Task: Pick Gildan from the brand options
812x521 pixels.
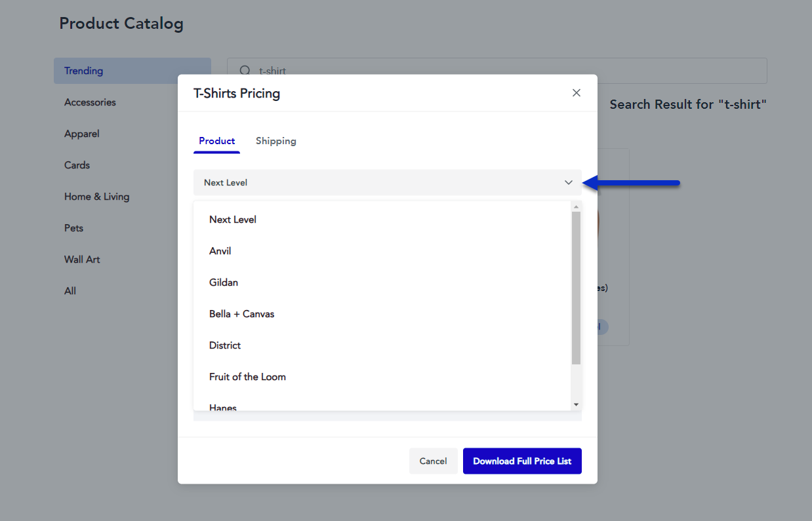Action: coord(224,282)
